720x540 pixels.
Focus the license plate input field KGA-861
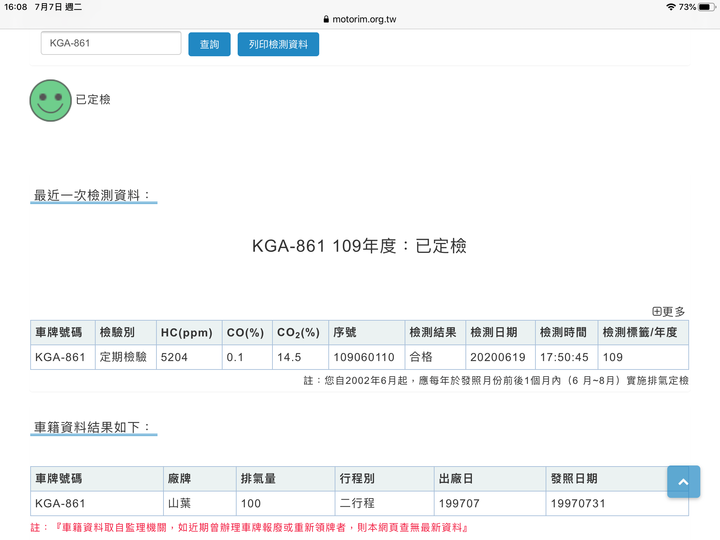(x=111, y=43)
